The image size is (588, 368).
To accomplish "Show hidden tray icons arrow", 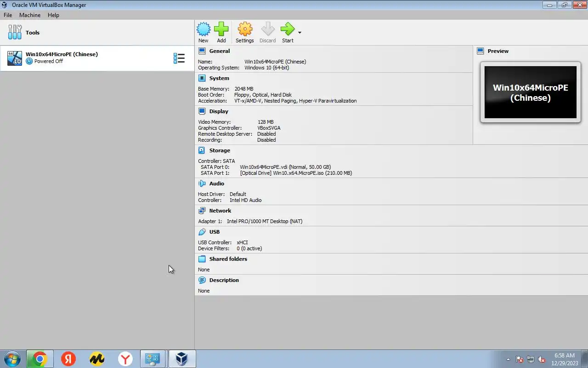I will pos(508,359).
